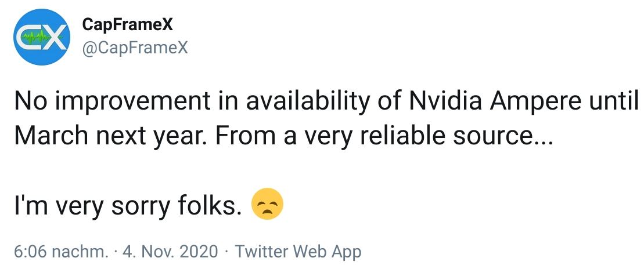Open the CapFrameX display name link
Viewport: 644px width, 269px height.
128,25
